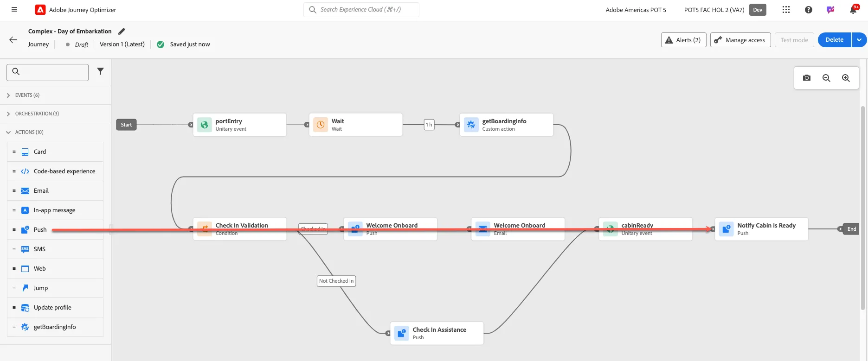The image size is (868, 361).
Task: Click the filter funnel icon
Action: tap(100, 71)
